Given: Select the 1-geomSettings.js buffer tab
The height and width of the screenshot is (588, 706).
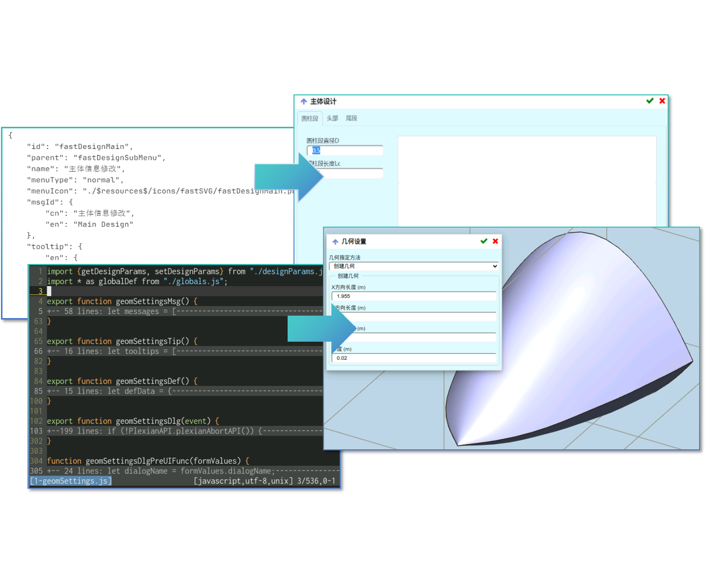Looking at the screenshot, I should [71, 481].
